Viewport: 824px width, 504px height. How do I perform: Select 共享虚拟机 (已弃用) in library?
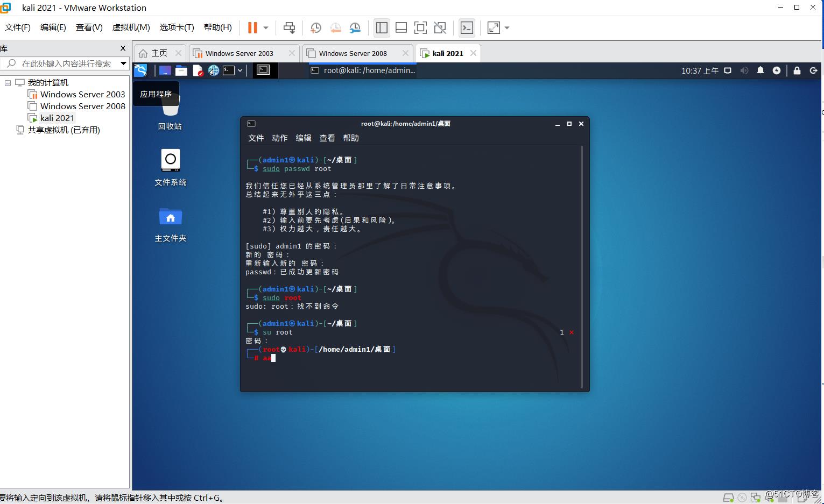tap(58, 130)
